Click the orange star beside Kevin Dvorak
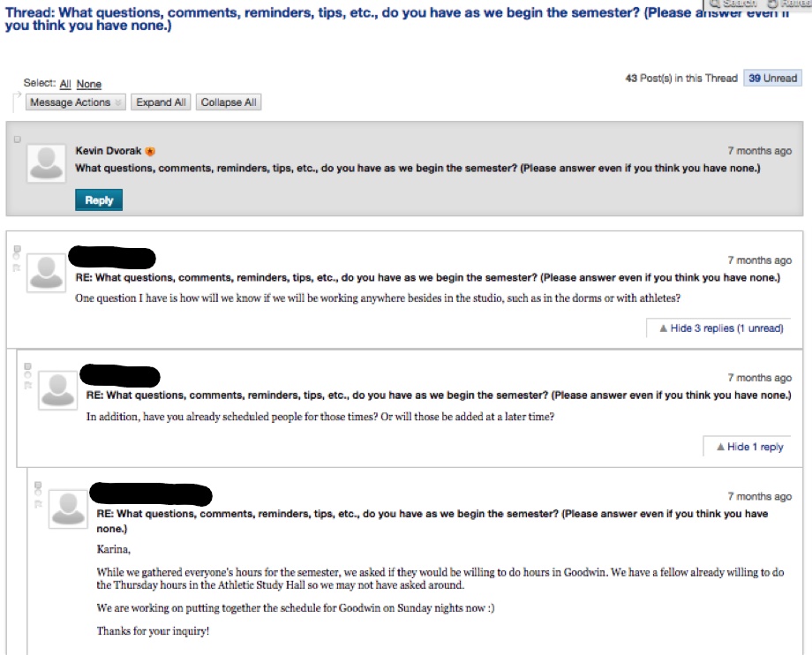 point(149,151)
